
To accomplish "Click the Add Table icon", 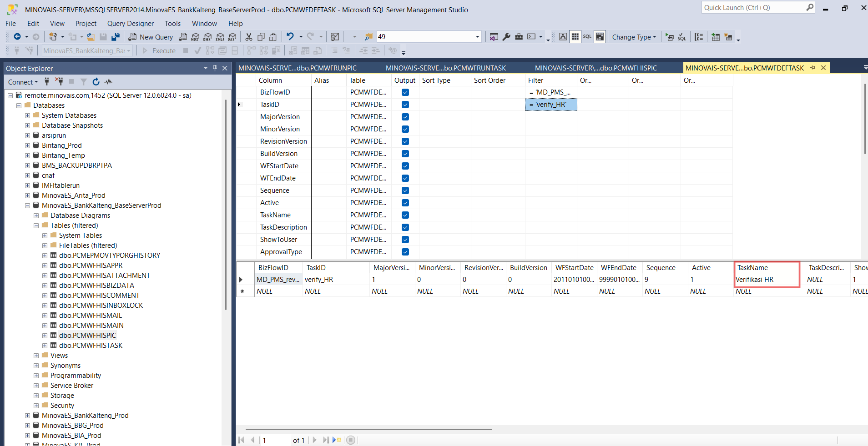I will [x=716, y=37].
